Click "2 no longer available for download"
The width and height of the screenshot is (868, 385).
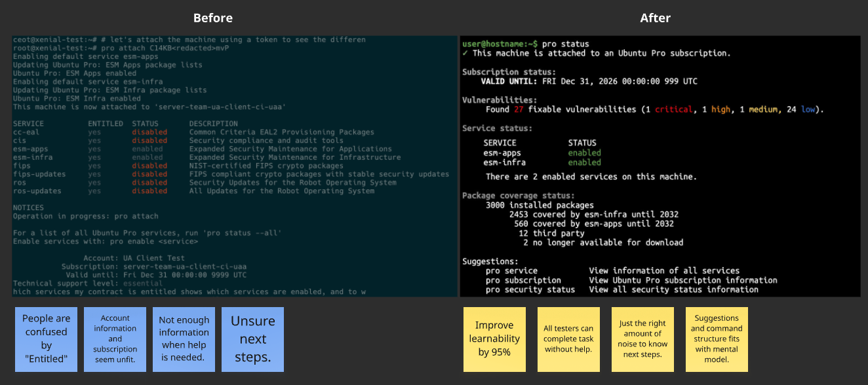(x=603, y=242)
